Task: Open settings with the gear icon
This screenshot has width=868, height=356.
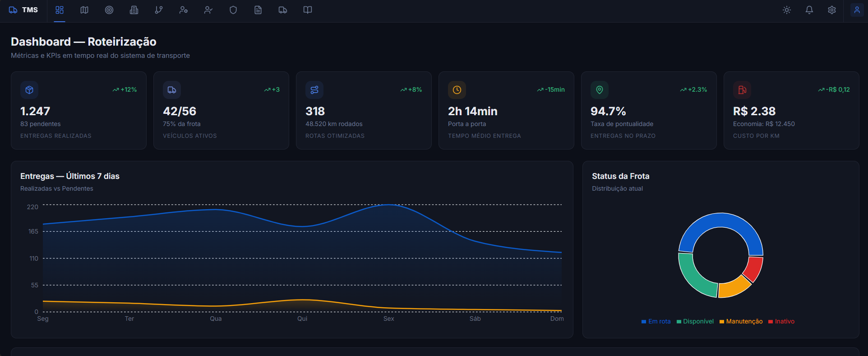Action: tap(832, 10)
